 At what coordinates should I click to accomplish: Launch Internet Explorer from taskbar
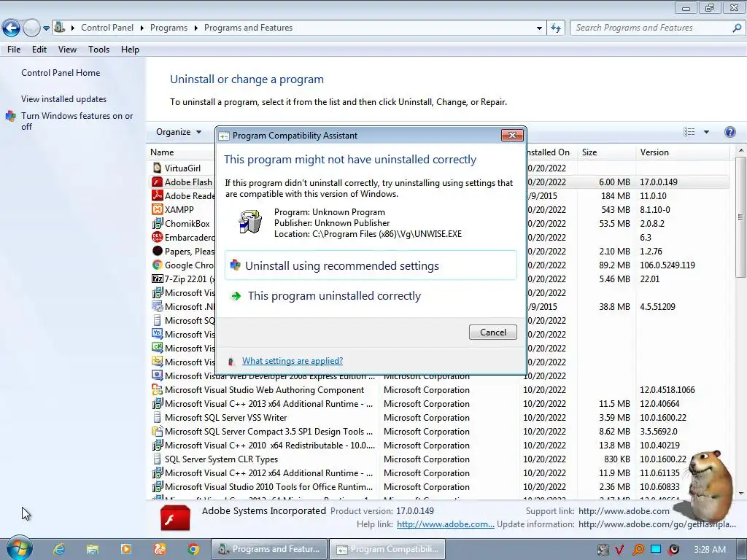point(59,549)
